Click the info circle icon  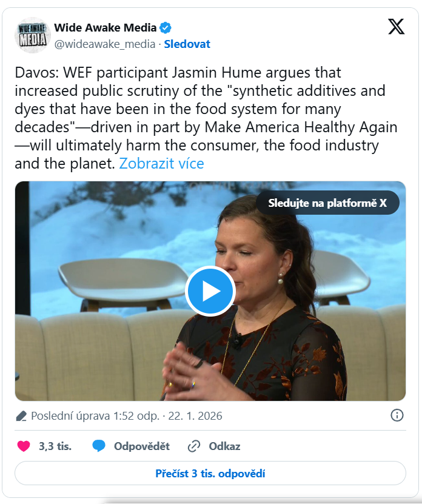click(x=397, y=415)
